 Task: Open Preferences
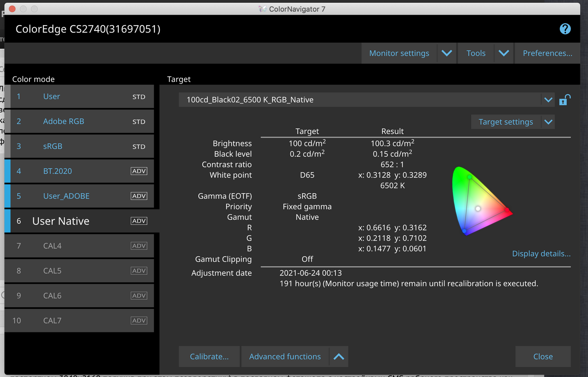tap(547, 53)
